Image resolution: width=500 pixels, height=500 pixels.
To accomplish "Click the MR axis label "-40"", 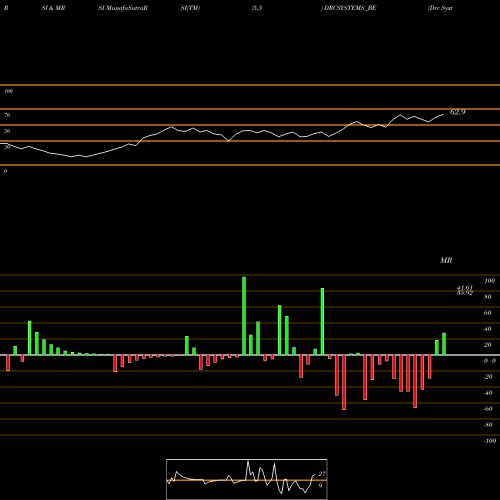I will pos(488,393).
